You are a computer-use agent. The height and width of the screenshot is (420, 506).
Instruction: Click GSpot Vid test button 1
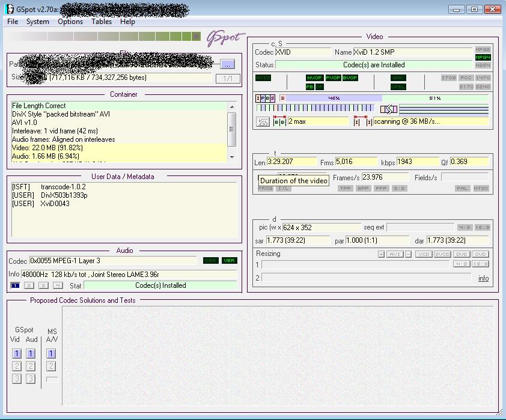tap(17, 354)
